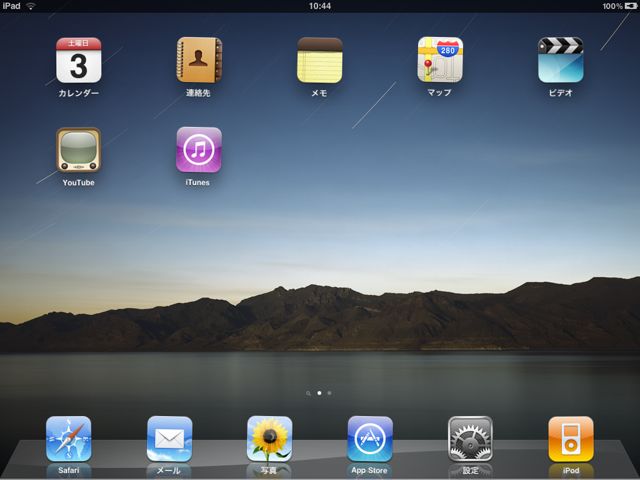Open Safari from the dock

tap(69, 439)
